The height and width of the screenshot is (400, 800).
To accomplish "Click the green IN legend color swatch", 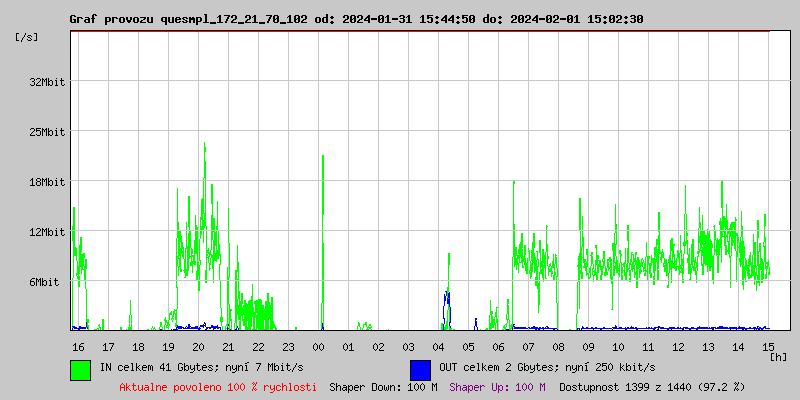I will click(x=80, y=369).
